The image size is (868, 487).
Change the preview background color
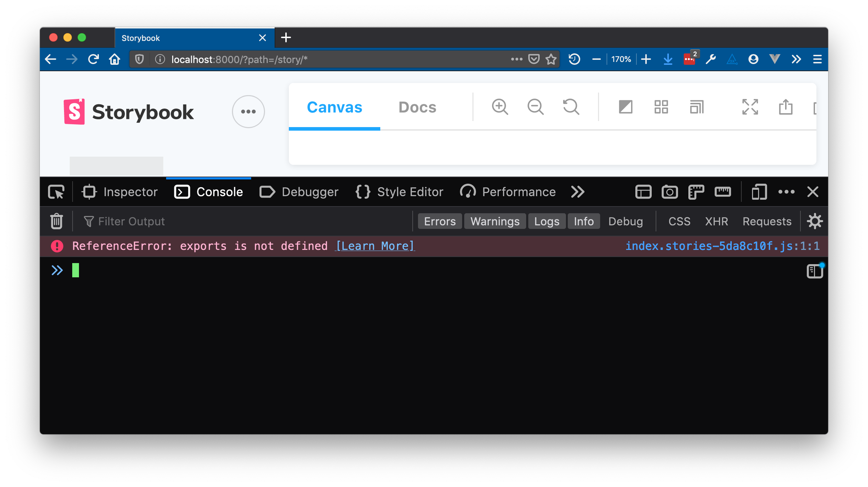625,107
